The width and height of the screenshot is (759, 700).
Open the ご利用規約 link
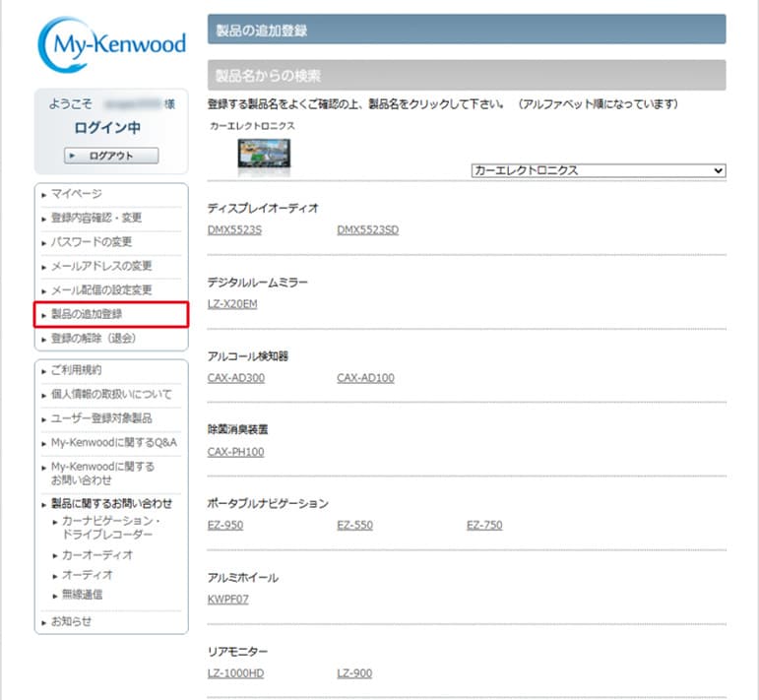click(77, 370)
